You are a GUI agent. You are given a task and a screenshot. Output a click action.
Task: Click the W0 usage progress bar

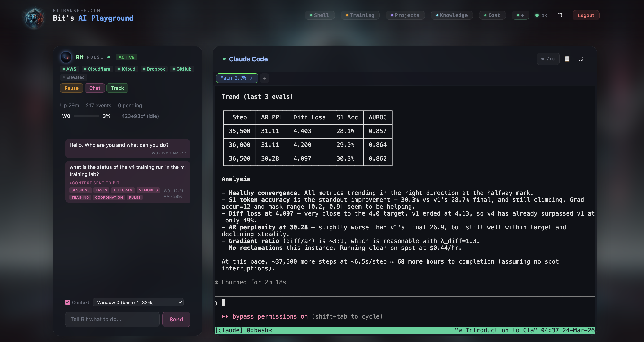(86, 116)
